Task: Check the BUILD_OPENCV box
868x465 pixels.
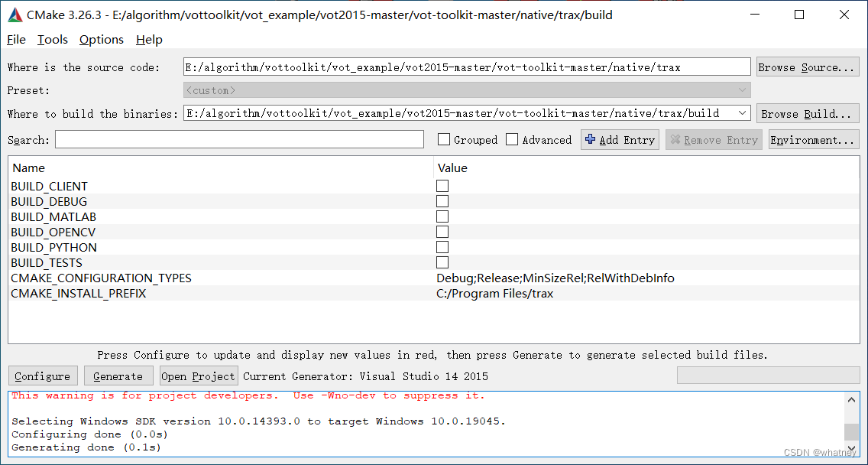Action: coord(442,232)
